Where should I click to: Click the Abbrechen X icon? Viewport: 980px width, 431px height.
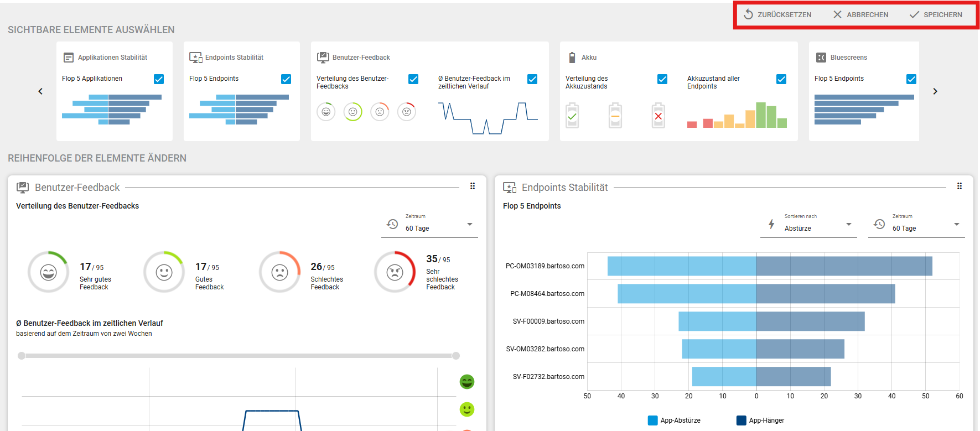837,14
